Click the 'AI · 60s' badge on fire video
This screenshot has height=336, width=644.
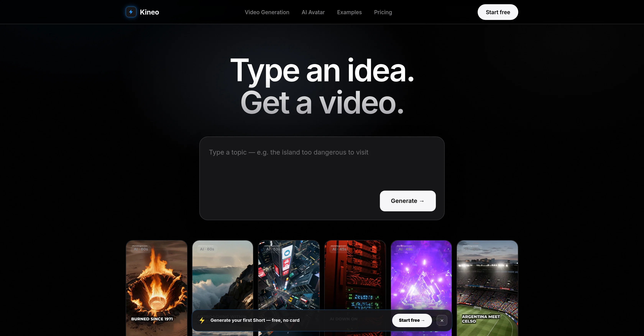[x=141, y=249]
